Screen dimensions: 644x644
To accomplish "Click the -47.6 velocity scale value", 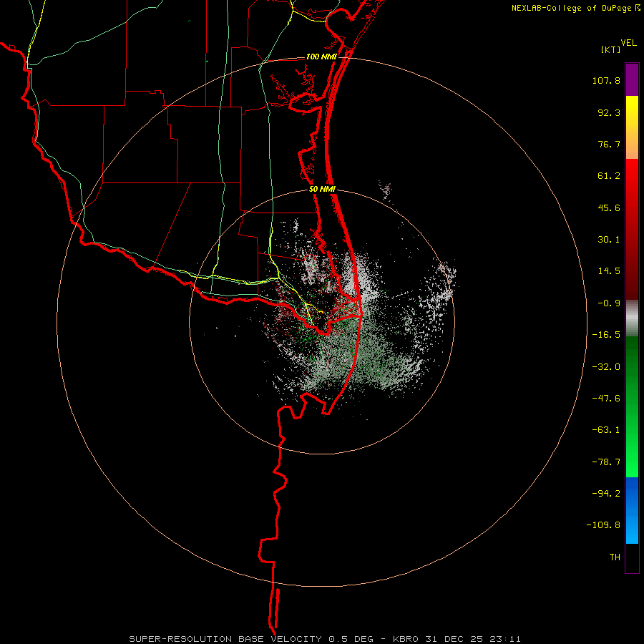I will pyautogui.click(x=606, y=399).
